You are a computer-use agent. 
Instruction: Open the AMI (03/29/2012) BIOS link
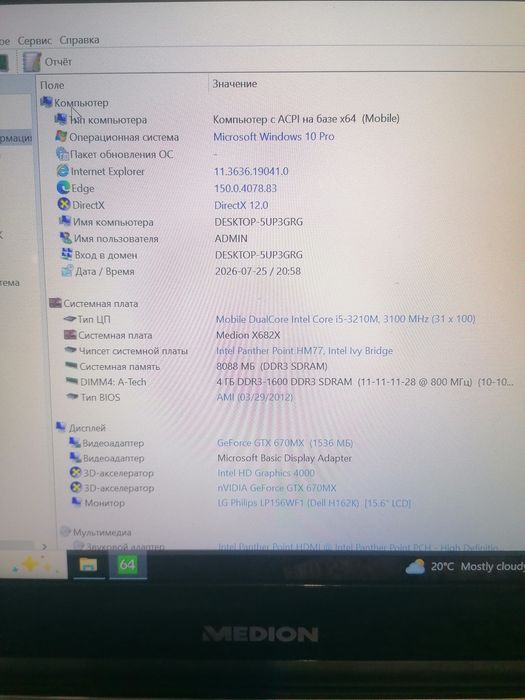tap(254, 397)
